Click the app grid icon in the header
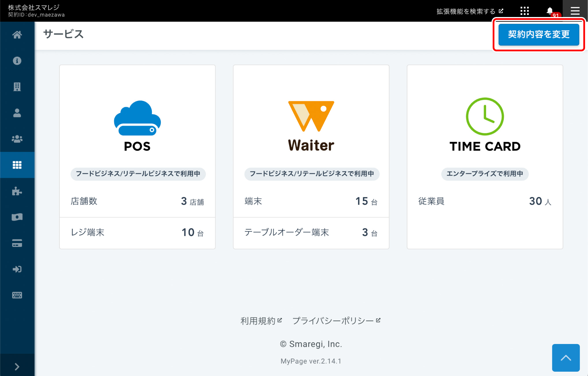This screenshot has width=588, height=376. tap(524, 11)
